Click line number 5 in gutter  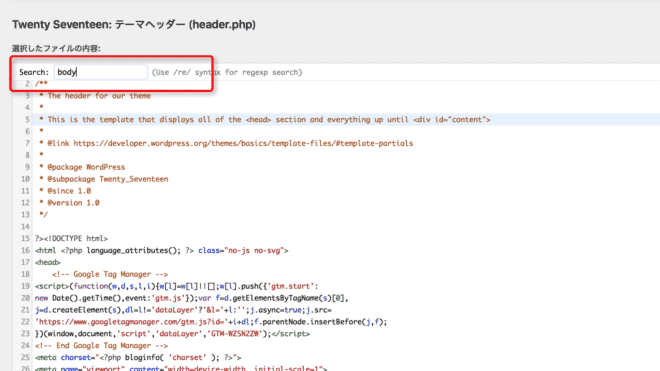27,120
